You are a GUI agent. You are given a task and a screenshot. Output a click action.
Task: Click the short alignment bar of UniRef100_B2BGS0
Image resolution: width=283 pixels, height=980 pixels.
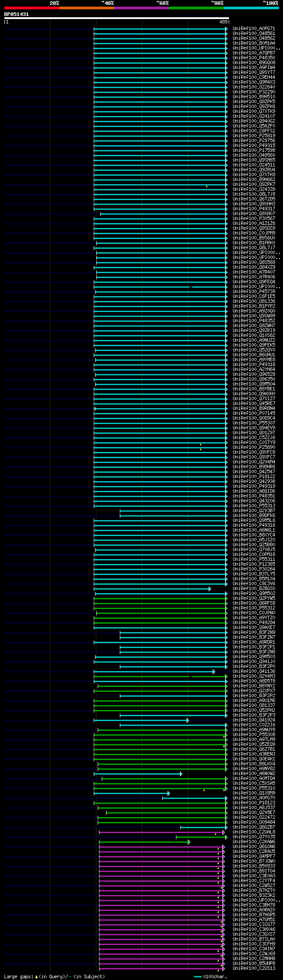tap(153, 589)
